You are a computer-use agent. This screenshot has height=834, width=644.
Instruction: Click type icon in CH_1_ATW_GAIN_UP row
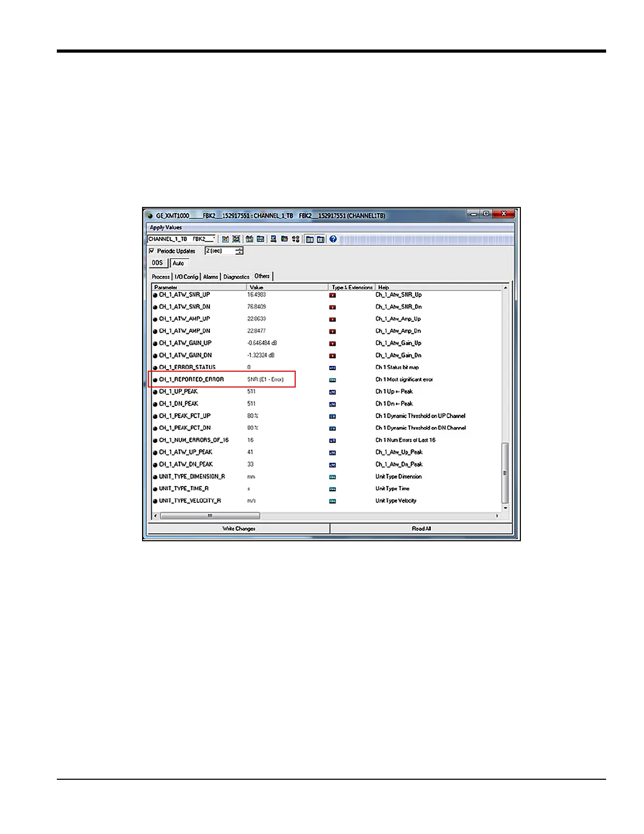[333, 344]
